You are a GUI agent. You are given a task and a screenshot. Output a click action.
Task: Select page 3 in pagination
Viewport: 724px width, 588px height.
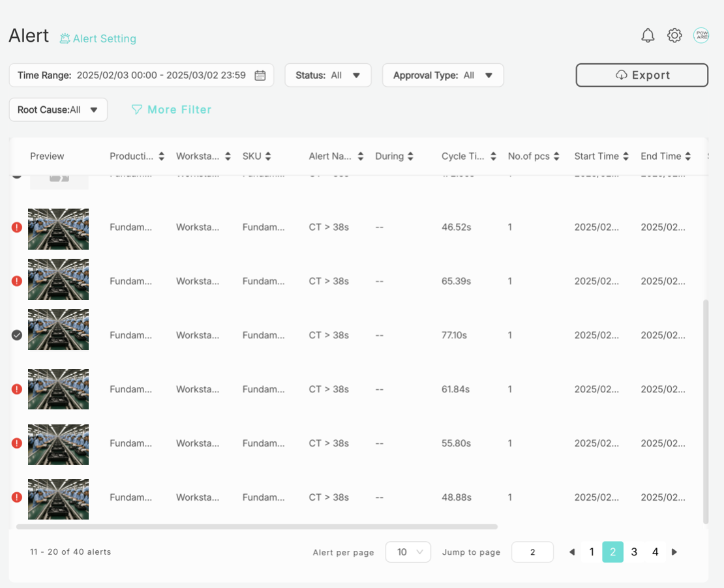click(x=634, y=551)
